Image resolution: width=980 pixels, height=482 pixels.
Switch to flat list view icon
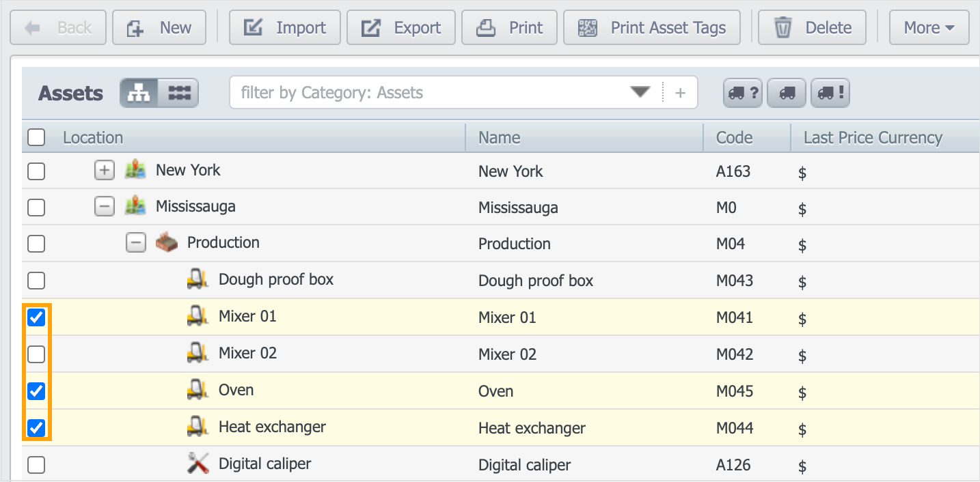click(179, 93)
